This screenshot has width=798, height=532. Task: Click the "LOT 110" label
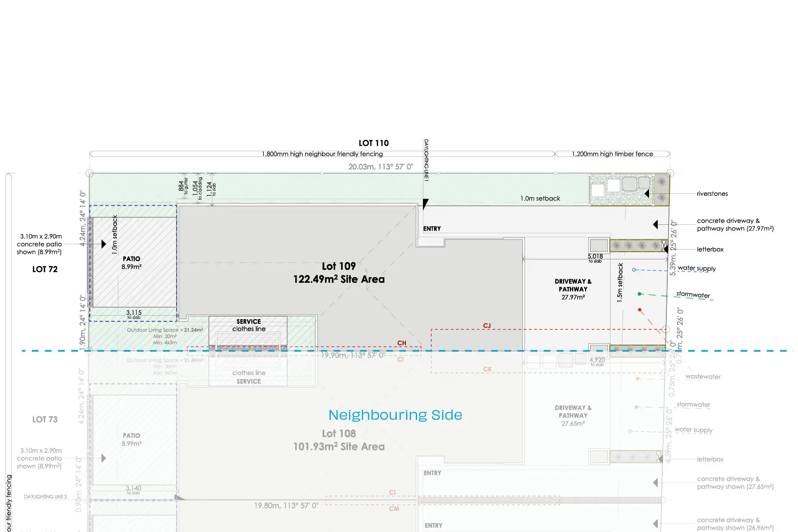coord(373,143)
